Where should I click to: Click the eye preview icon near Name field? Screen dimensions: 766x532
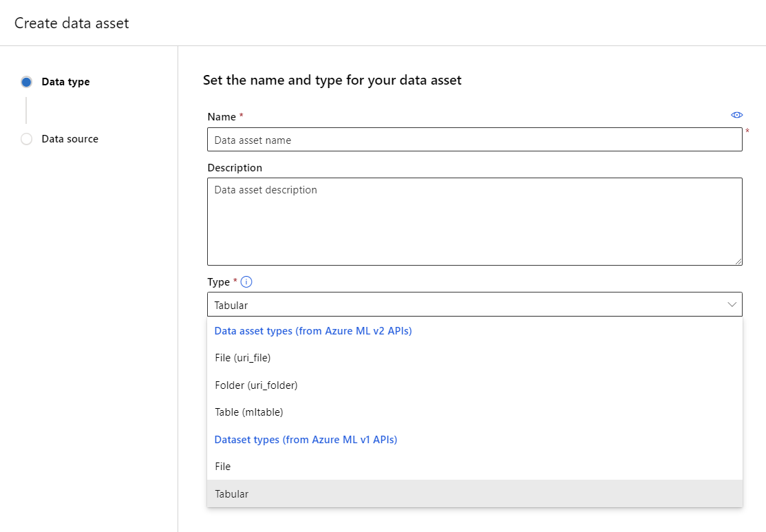pos(736,115)
